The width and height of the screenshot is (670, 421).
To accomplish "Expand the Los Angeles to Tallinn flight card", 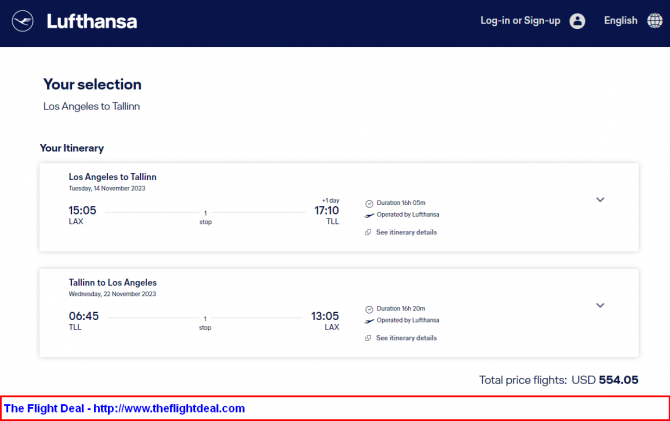I will (x=600, y=200).
